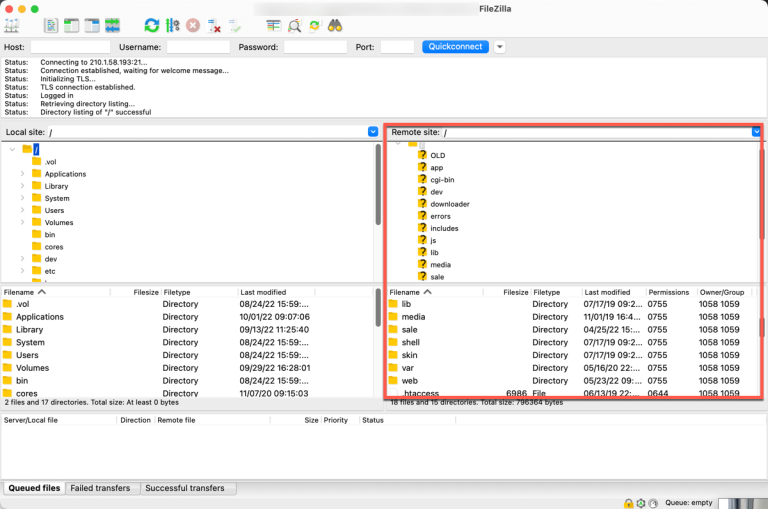Search files with binoculars icon

335,26
